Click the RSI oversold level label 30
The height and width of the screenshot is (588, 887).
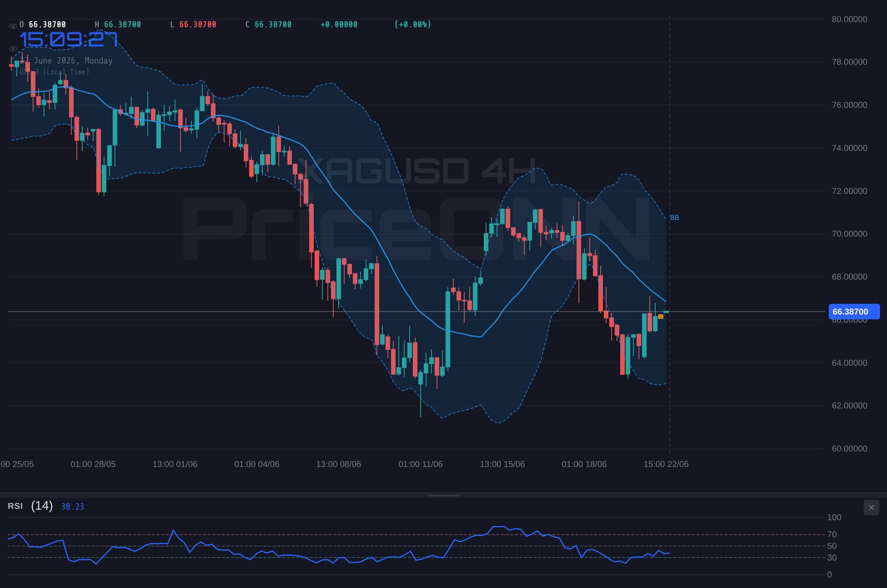(832, 558)
